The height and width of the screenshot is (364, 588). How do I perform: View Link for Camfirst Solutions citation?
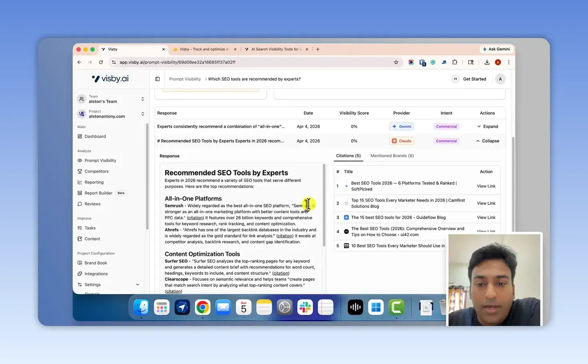[x=486, y=203]
